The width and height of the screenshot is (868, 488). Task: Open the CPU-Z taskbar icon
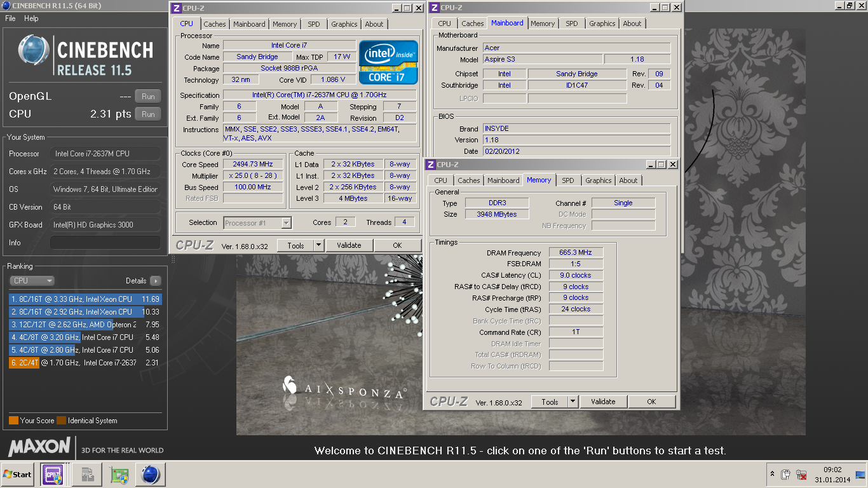pyautogui.click(x=53, y=474)
